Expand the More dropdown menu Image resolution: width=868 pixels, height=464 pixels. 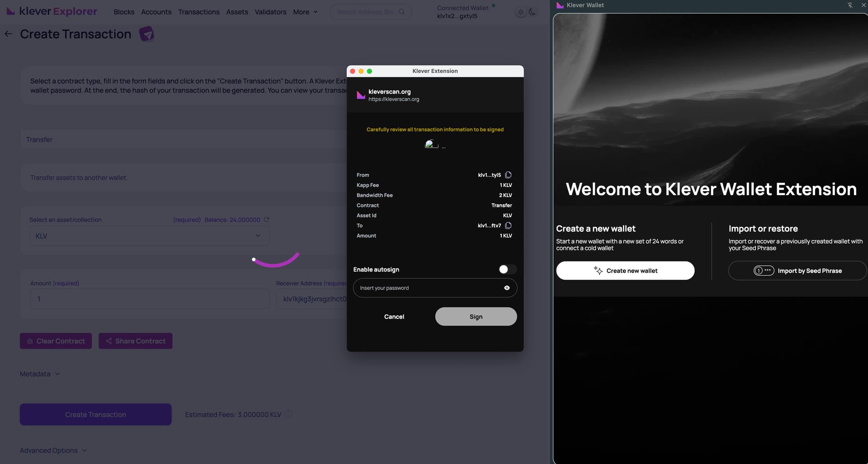tap(305, 12)
